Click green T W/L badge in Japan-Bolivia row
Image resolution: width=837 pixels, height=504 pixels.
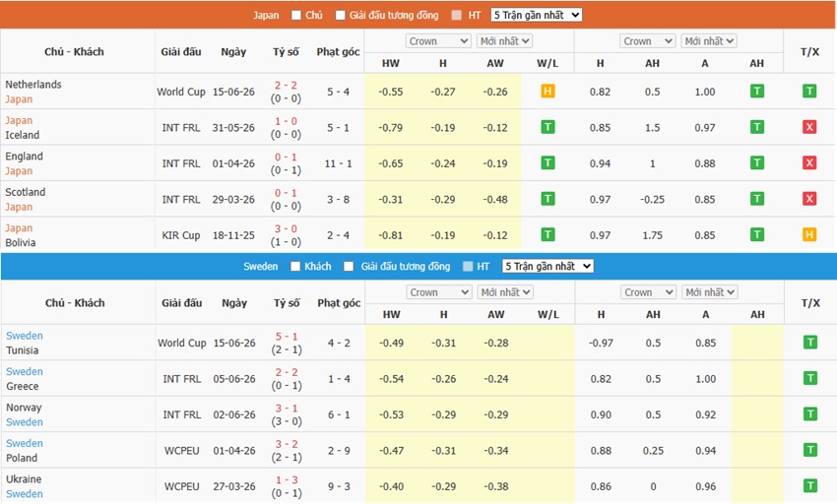click(547, 234)
